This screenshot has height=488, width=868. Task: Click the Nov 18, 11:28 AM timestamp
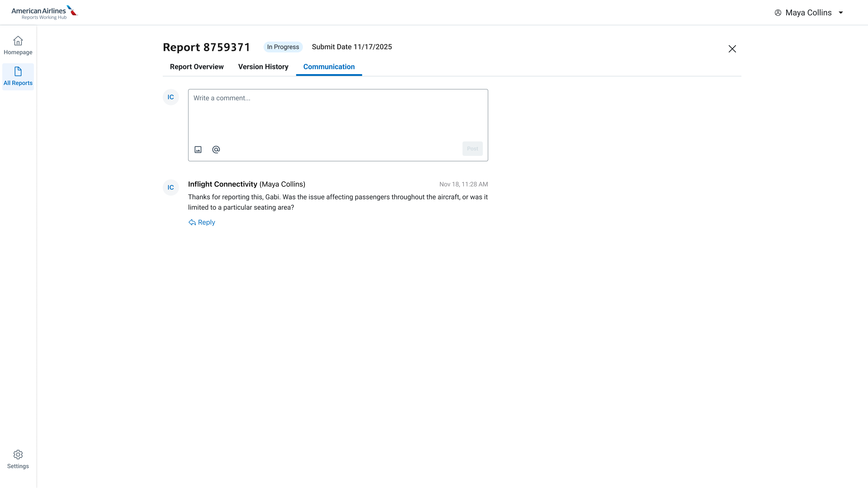[x=463, y=184]
